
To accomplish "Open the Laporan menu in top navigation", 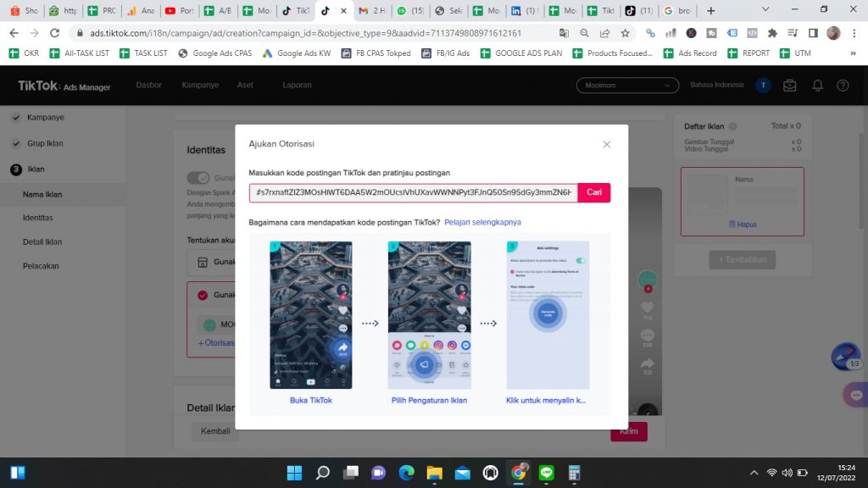I will click(x=297, y=86).
